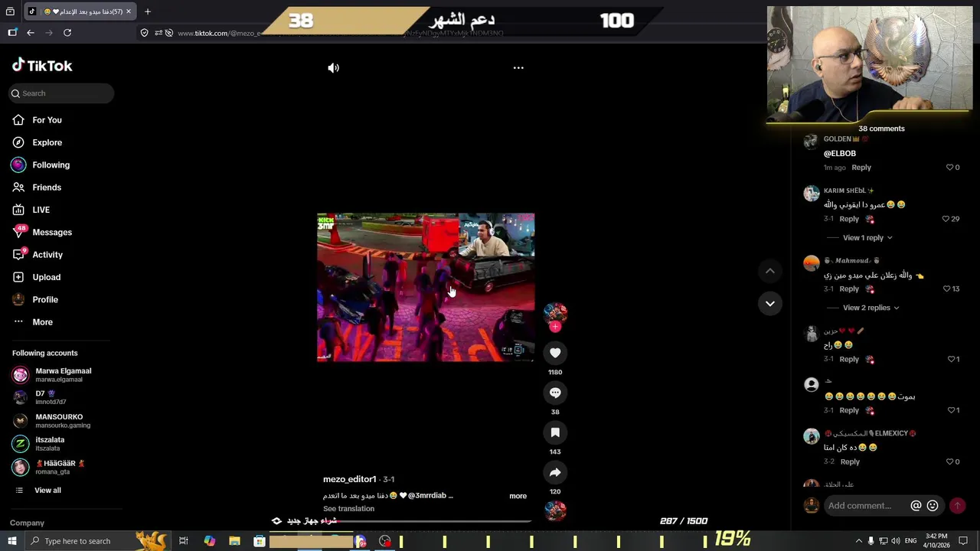Show hidden system tray icons
980x551 pixels.
coord(858,541)
